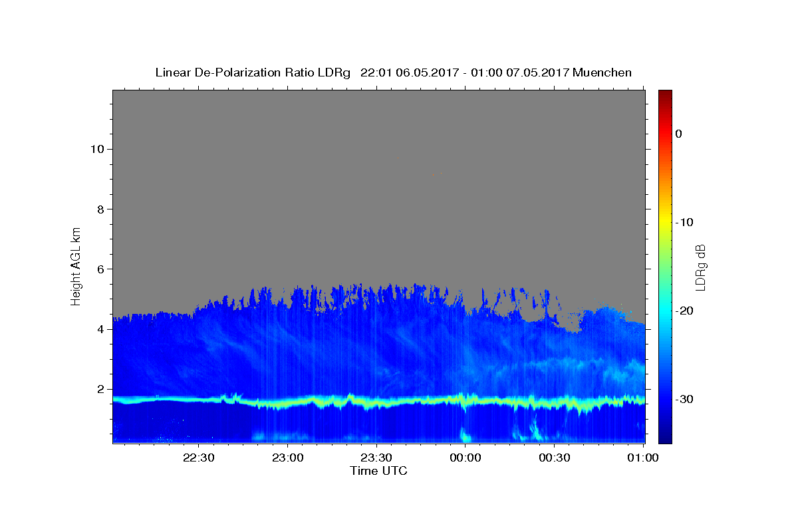Click the 23:00 time axis label
798x532 pixels.
[x=287, y=458]
